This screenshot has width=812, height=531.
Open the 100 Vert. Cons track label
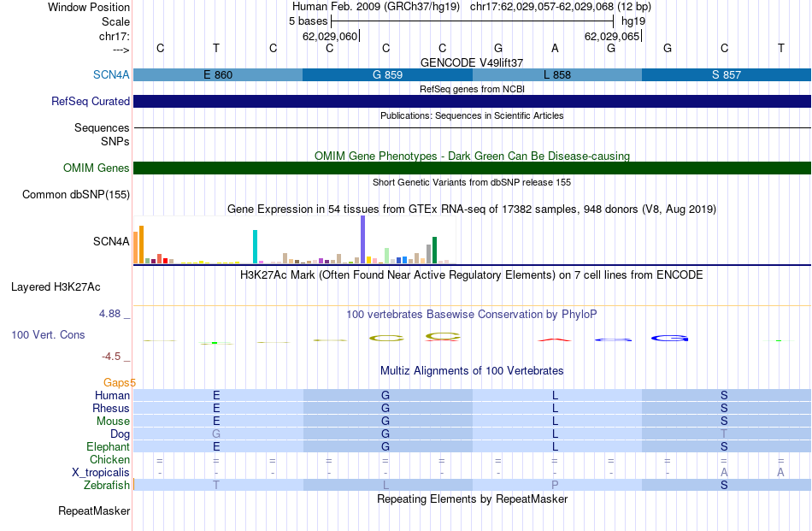48,334
